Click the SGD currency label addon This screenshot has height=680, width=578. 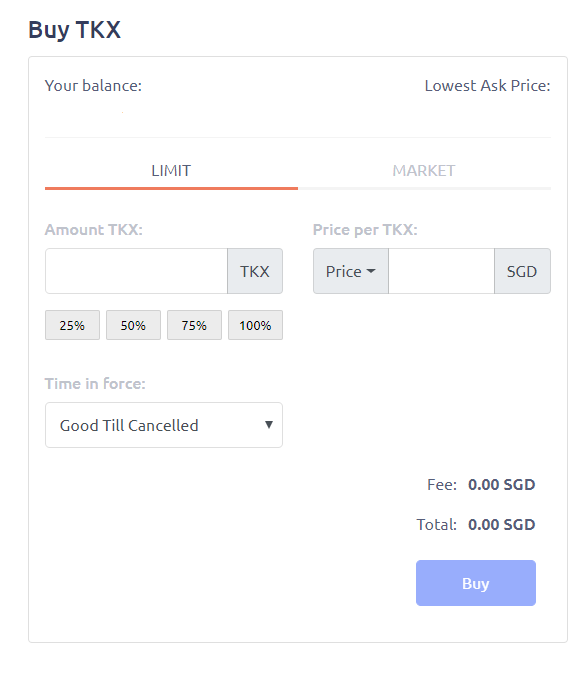click(522, 271)
